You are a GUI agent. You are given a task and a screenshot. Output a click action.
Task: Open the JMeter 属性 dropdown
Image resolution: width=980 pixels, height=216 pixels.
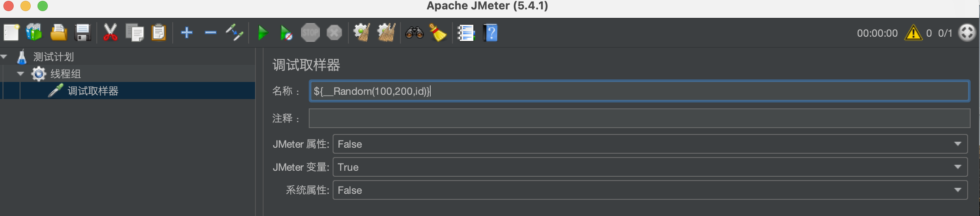click(650, 144)
